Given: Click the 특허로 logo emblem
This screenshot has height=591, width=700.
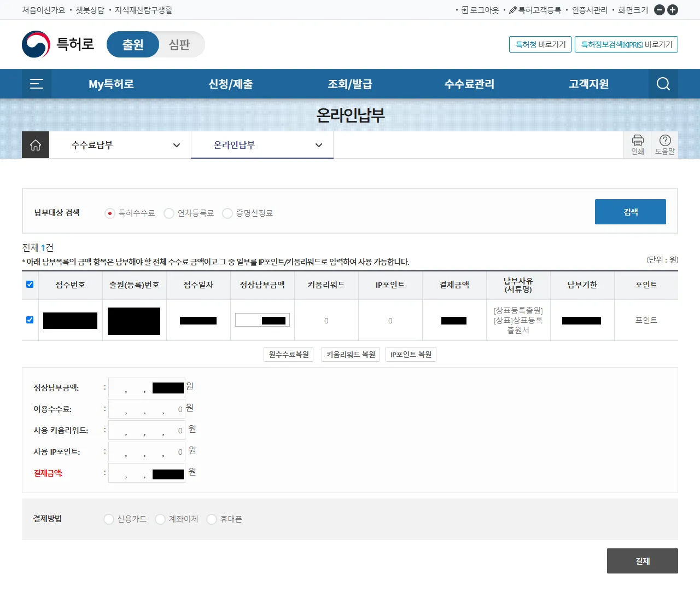Looking at the screenshot, I should [36, 44].
